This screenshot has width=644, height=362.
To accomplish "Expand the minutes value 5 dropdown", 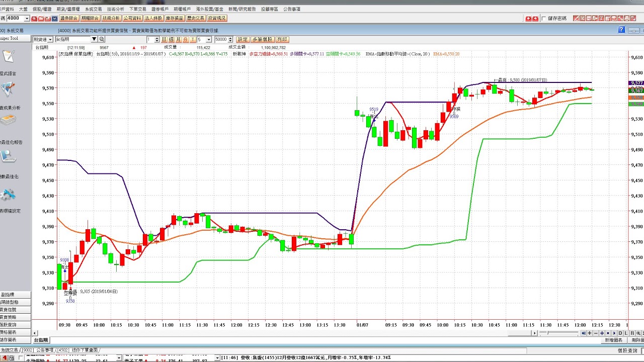I will point(208,39).
